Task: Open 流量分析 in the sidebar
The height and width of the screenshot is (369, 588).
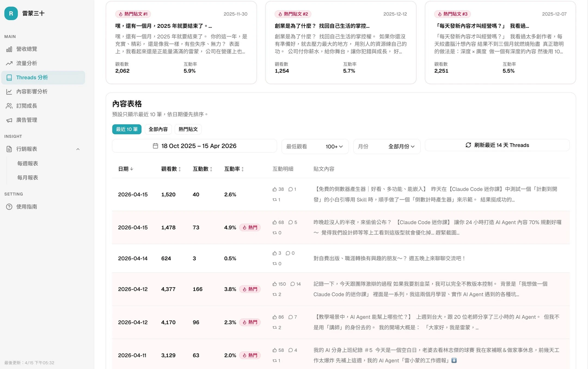Action: click(43, 63)
